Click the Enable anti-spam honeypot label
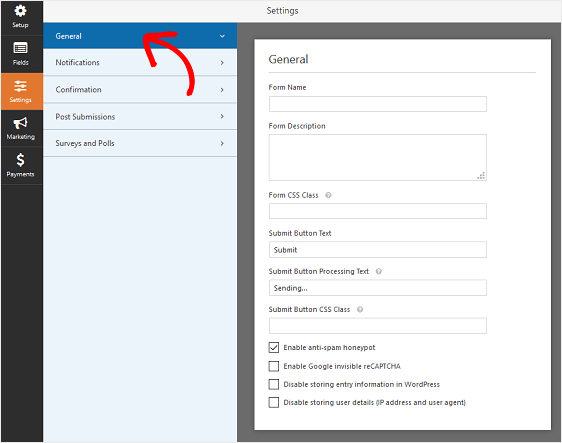Viewport: 562px width, 443px height. [329, 347]
